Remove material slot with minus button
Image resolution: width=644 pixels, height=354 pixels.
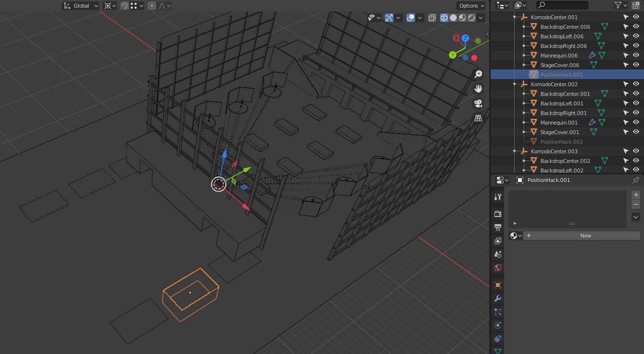(636, 205)
